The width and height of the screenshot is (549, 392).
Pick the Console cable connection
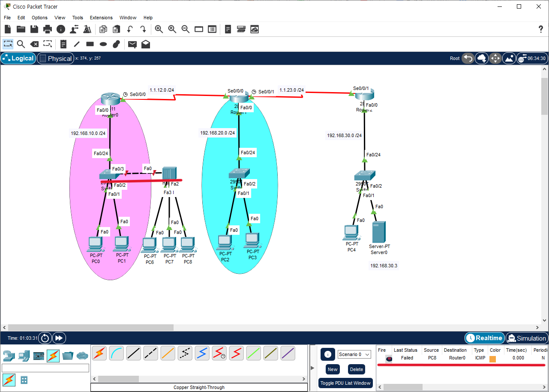(117, 353)
